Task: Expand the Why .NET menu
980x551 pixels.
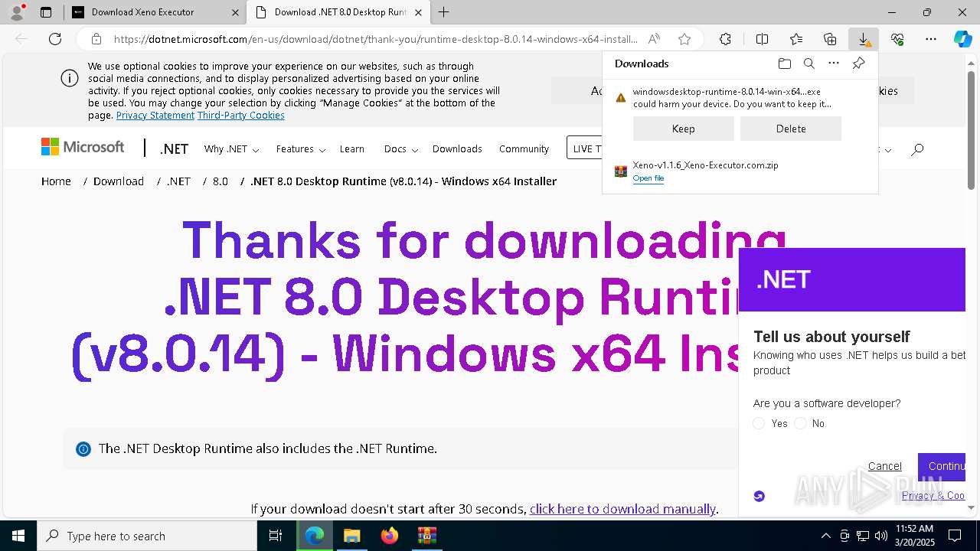Action: pyautogui.click(x=231, y=149)
